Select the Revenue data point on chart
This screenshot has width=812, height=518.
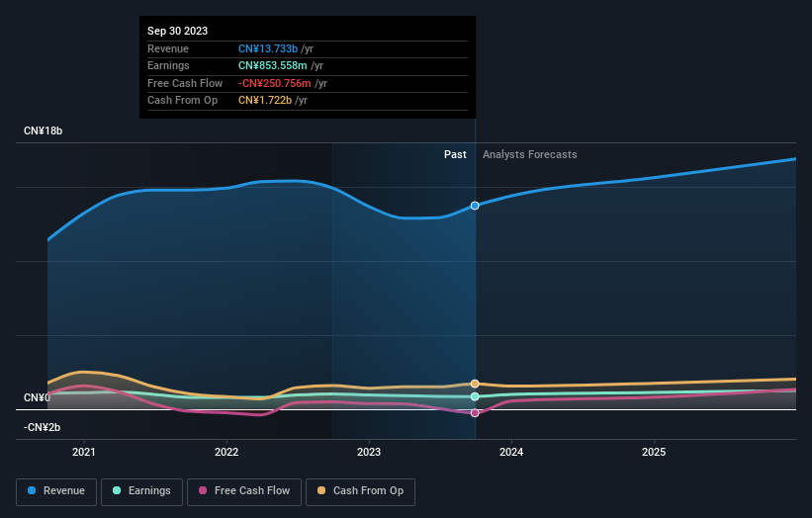click(475, 206)
